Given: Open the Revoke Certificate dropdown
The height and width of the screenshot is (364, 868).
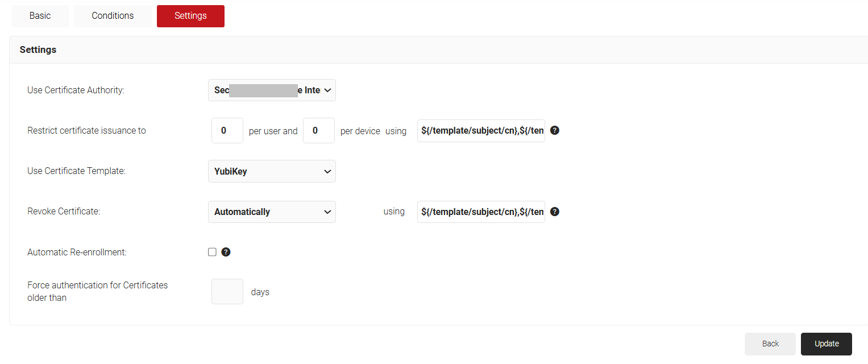Looking at the screenshot, I should point(272,212).
